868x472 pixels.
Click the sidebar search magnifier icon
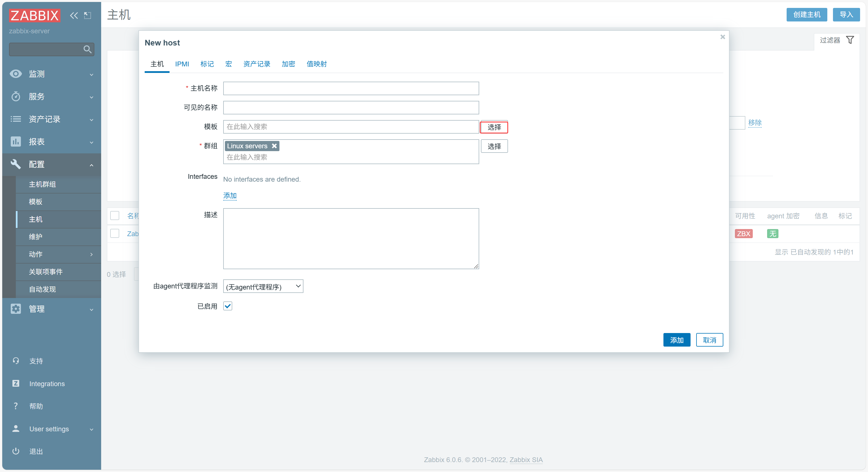click(87, 49)
